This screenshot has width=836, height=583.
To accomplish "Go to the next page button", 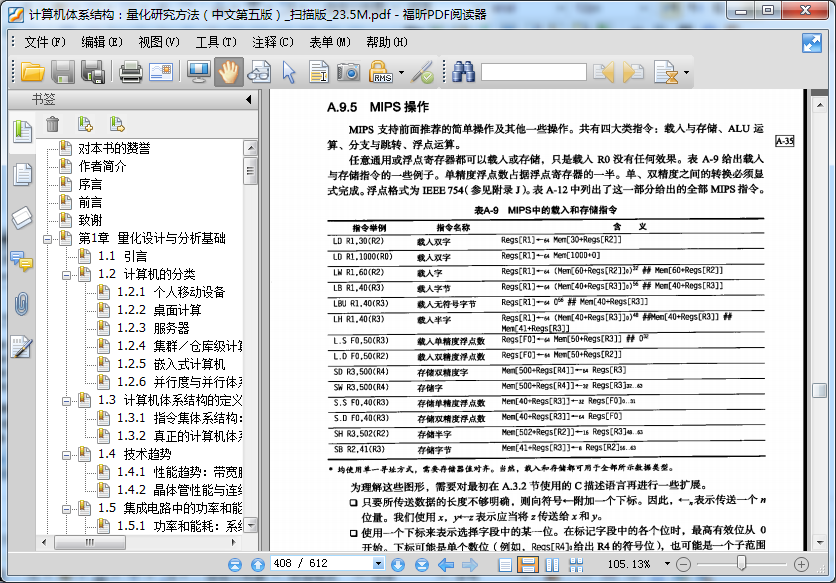I will point(398,564).
